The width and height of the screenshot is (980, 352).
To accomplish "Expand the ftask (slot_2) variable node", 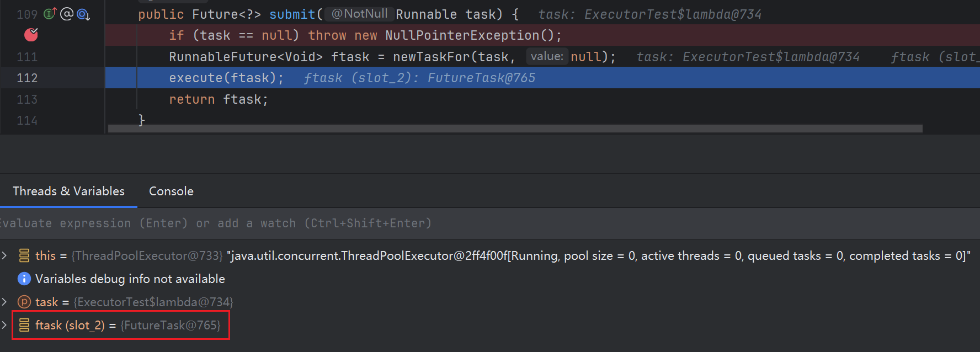I will 4,325.
